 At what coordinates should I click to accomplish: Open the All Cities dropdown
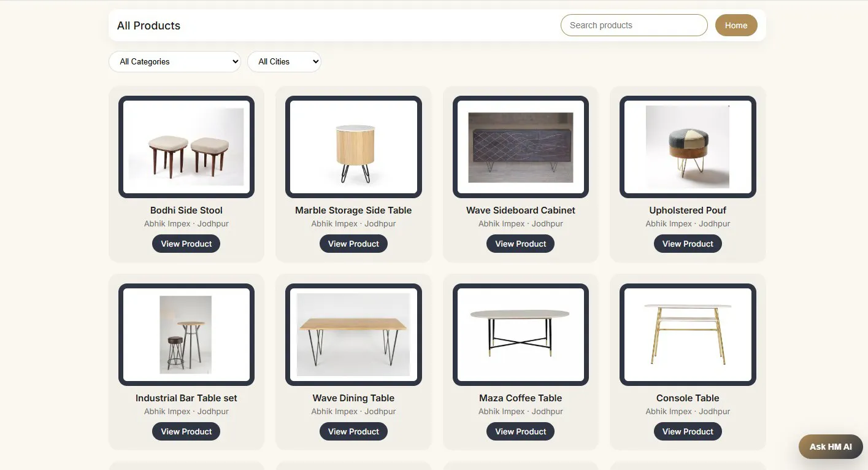tap(284, 61)
